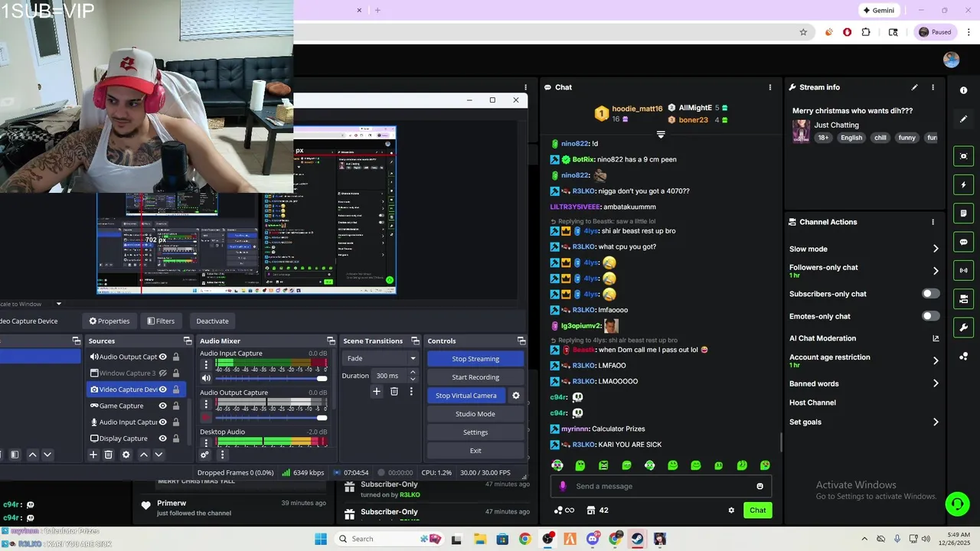Open green headset support bubble
Screen dimensions: 980x551
click(957, 504)
